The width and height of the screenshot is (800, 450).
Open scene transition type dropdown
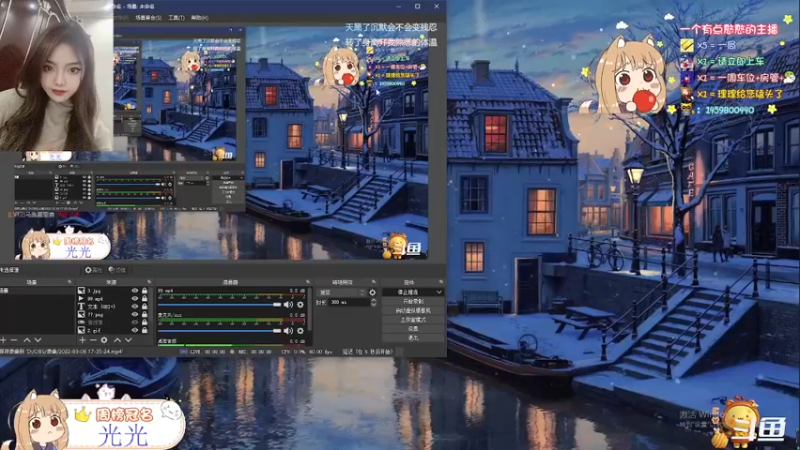341,292
